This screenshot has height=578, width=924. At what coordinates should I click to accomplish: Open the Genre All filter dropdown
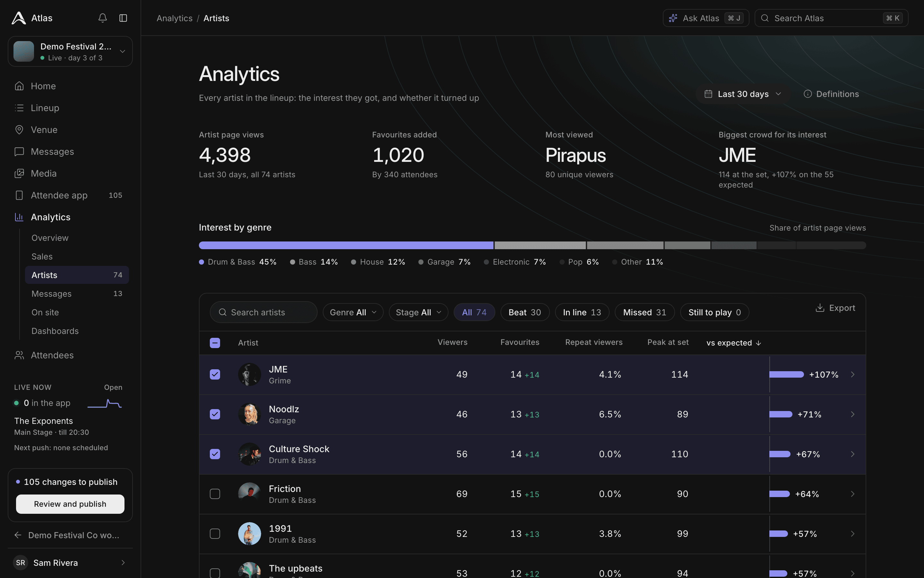click(353, 312)
